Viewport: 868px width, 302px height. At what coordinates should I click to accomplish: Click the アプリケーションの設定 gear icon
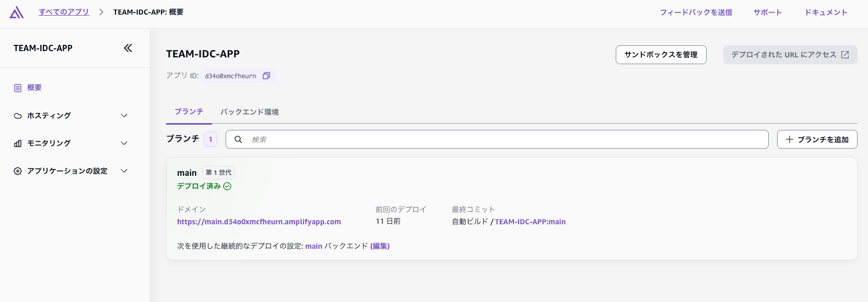click(x=18, y=171)
